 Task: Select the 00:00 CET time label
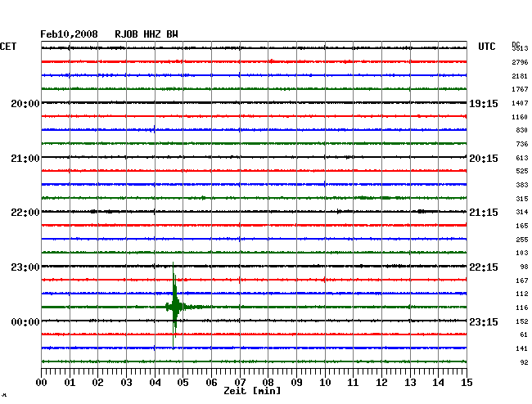click(25, 321)
